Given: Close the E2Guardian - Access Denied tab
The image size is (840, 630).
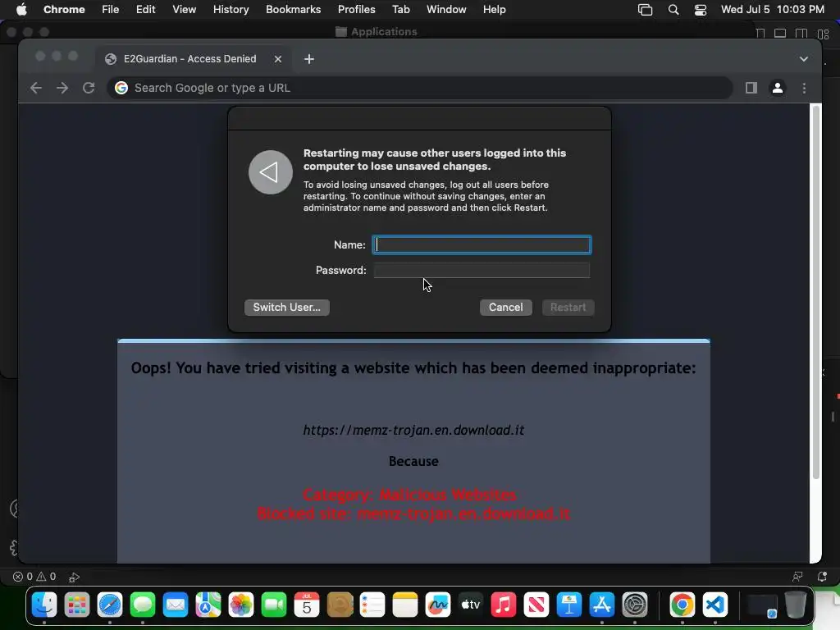Looking at the screenshot, I should pyautogui.click(x=277, y=59).
